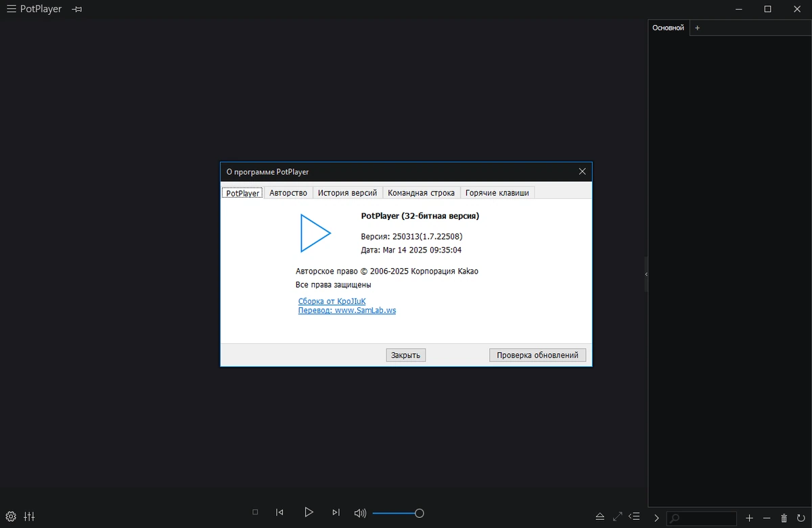The image size is (812, 528).
Task: Add item with playlist plus icon
Action: pyautogui.click(x=749, y=518)
